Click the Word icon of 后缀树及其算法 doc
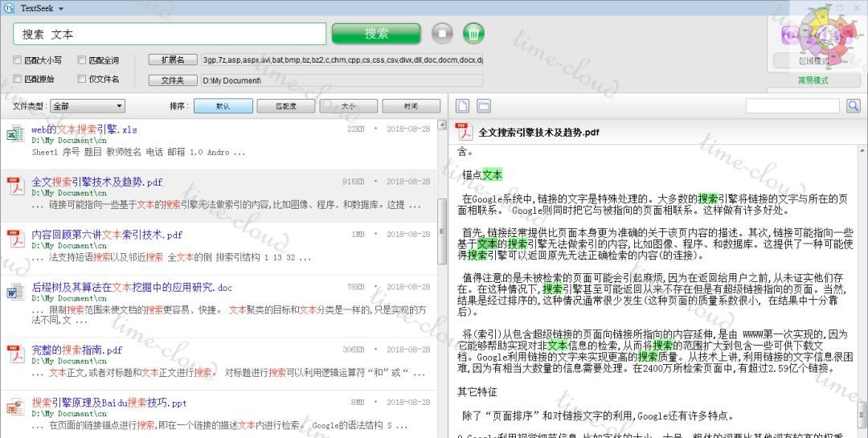The width and height of the screenshot is (868, 438). click(x=15, y=291)
